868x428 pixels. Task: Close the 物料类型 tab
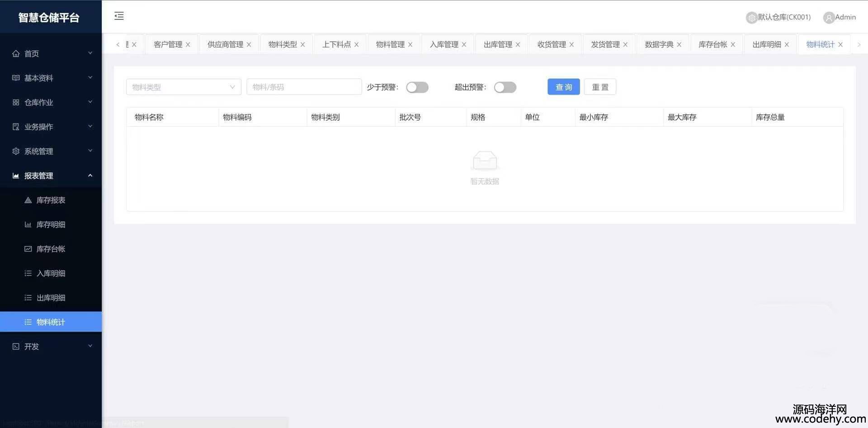[303, 44]
